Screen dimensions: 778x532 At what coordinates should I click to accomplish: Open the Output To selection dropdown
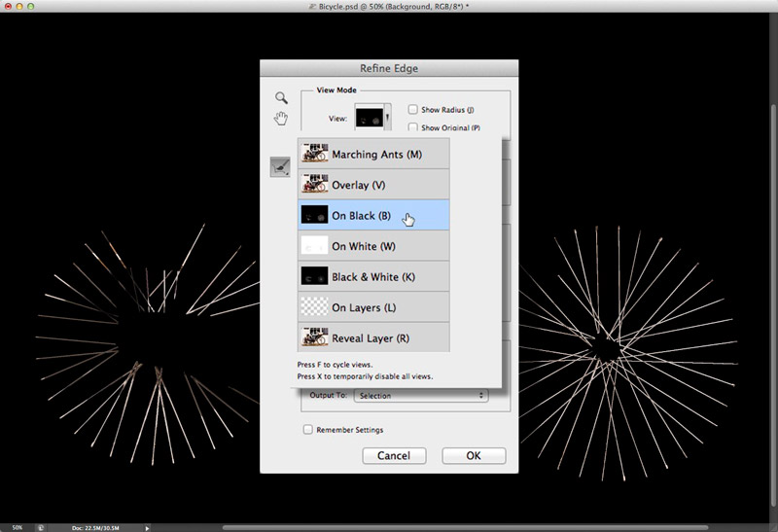pos(421,396)
